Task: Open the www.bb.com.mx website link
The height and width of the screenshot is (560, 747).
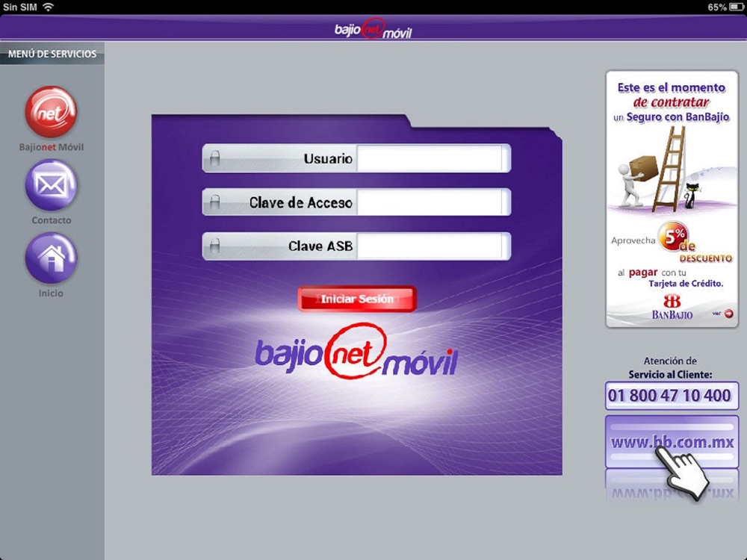Action: pos(672,442)
